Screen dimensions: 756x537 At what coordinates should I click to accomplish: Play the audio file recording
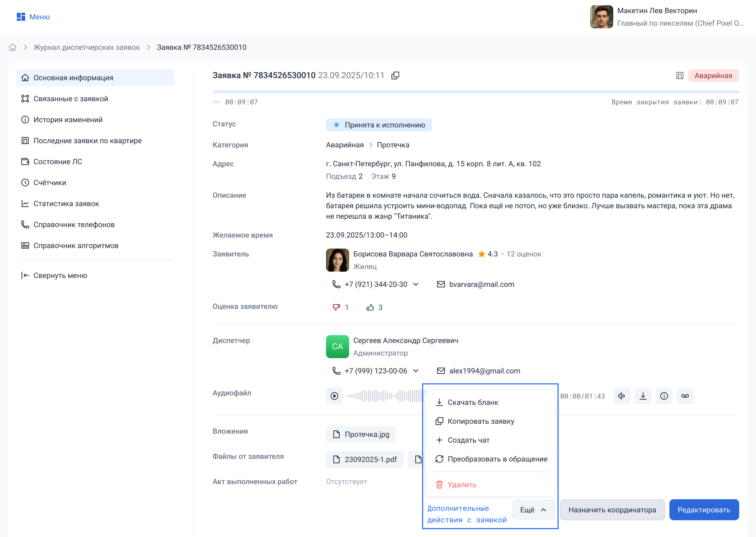(334, 396)
